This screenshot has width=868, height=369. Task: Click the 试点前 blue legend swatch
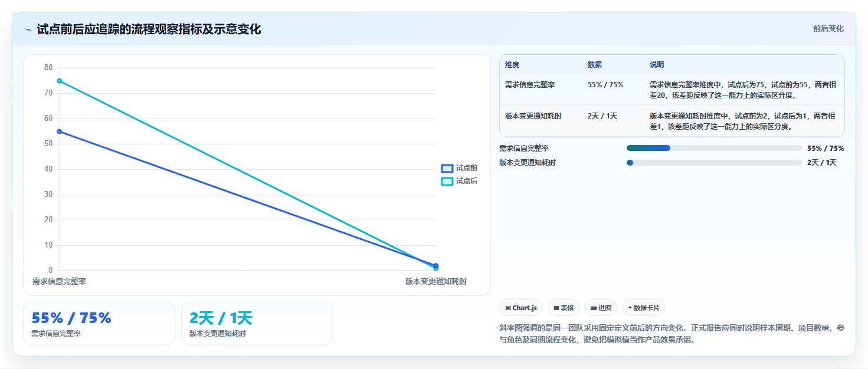click(447, 169)
